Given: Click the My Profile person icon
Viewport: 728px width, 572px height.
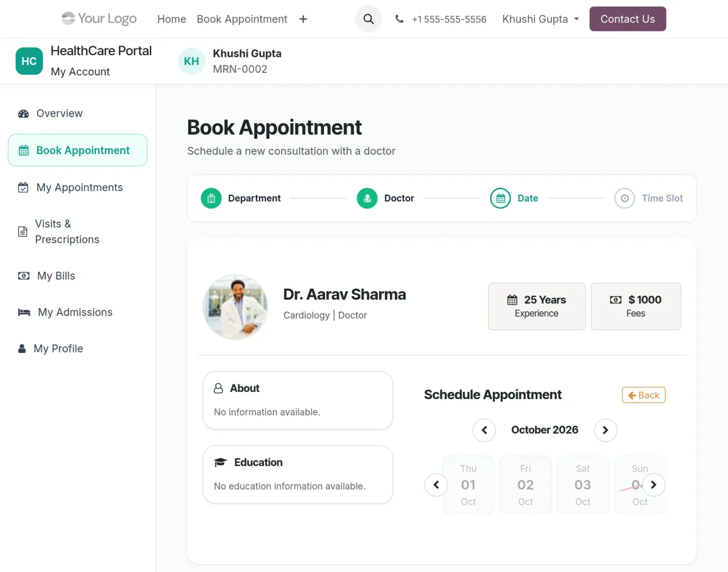Looking at the screenshot, I should pyautogui.click(x=22, y=349).
